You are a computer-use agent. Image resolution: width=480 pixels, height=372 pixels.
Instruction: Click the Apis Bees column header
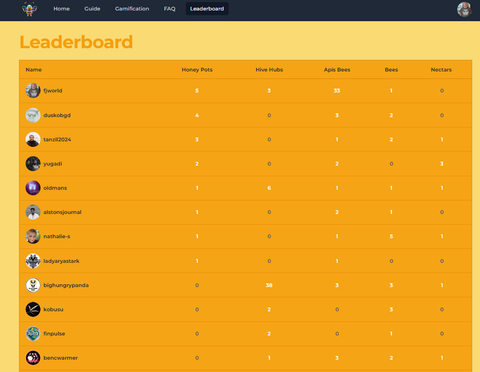point(337,70)
